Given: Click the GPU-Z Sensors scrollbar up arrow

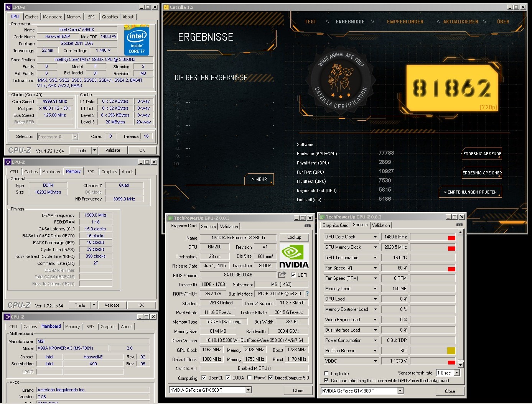Looking at the screenshot, I should 460,232.
